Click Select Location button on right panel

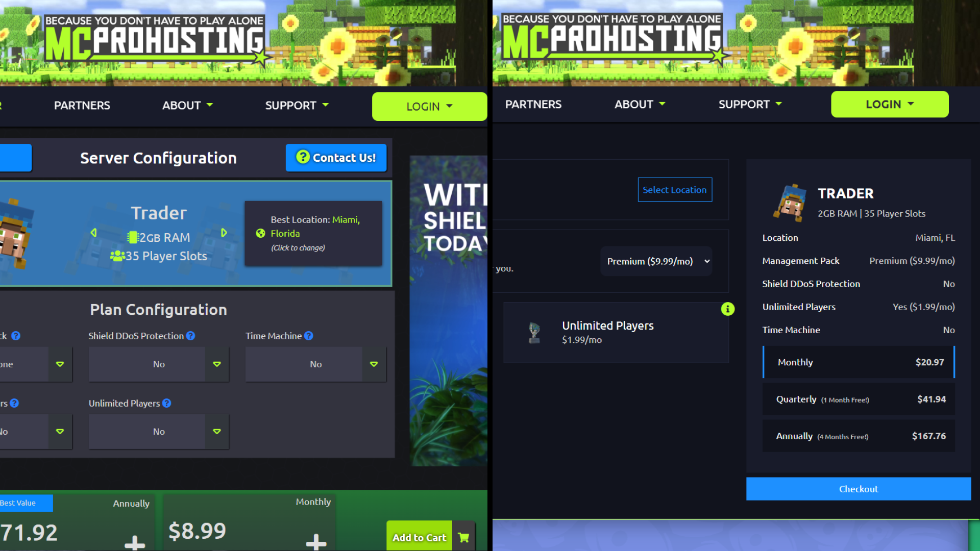pyautogui.click(x=674, y=190)
